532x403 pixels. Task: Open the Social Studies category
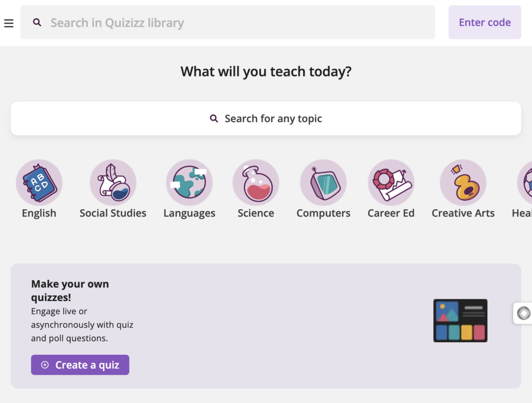(113, 182)
